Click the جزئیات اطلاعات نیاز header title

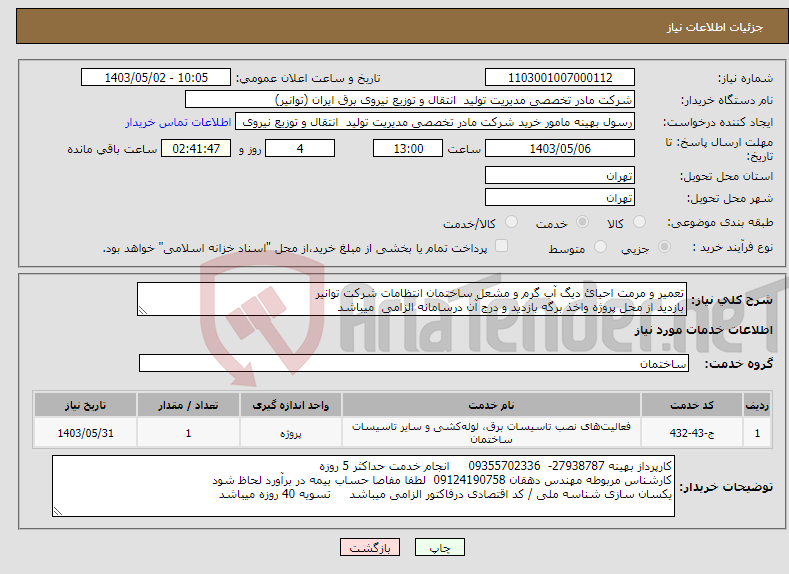[715, 27]
